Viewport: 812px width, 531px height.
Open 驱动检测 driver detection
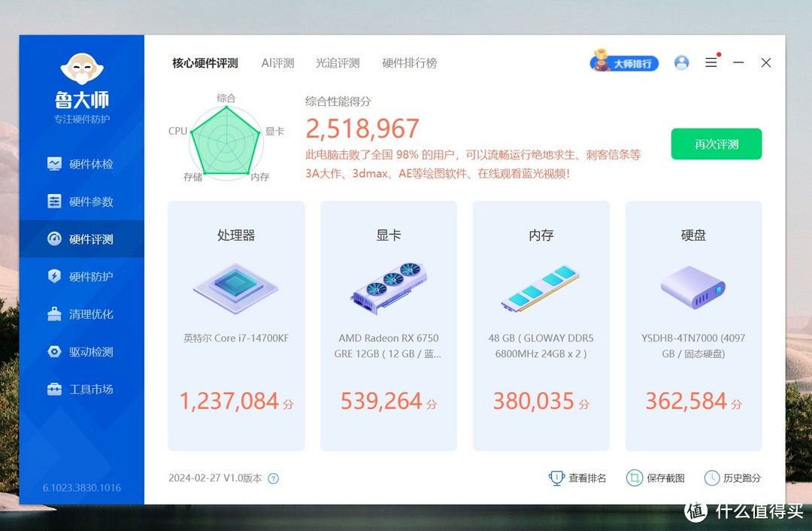(x=81, y=352)
